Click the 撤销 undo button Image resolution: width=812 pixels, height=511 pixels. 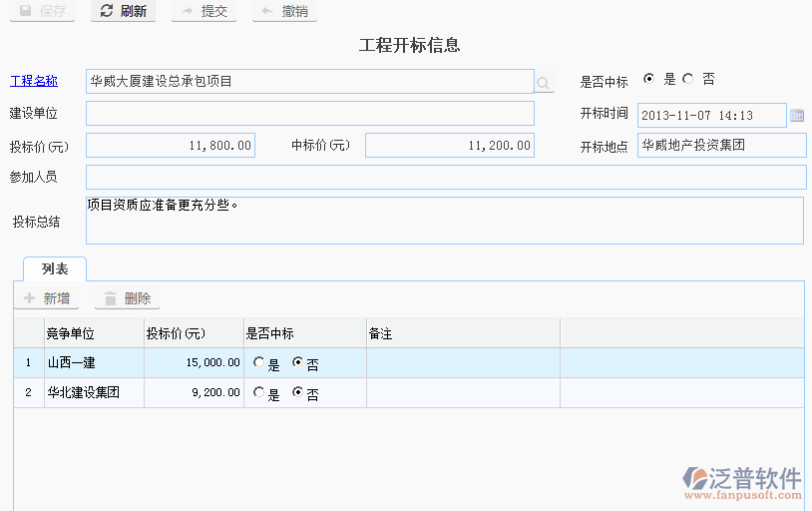pyautogui.click(x=284, y=12)
